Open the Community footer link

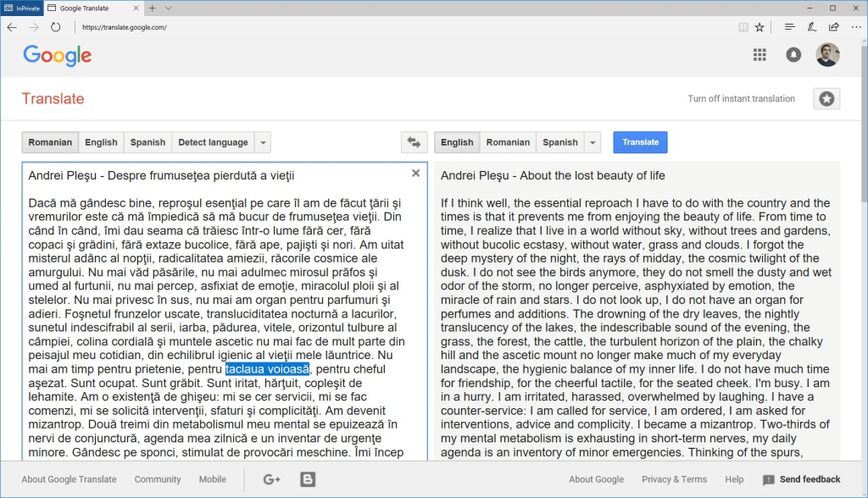tap(158, 479)
